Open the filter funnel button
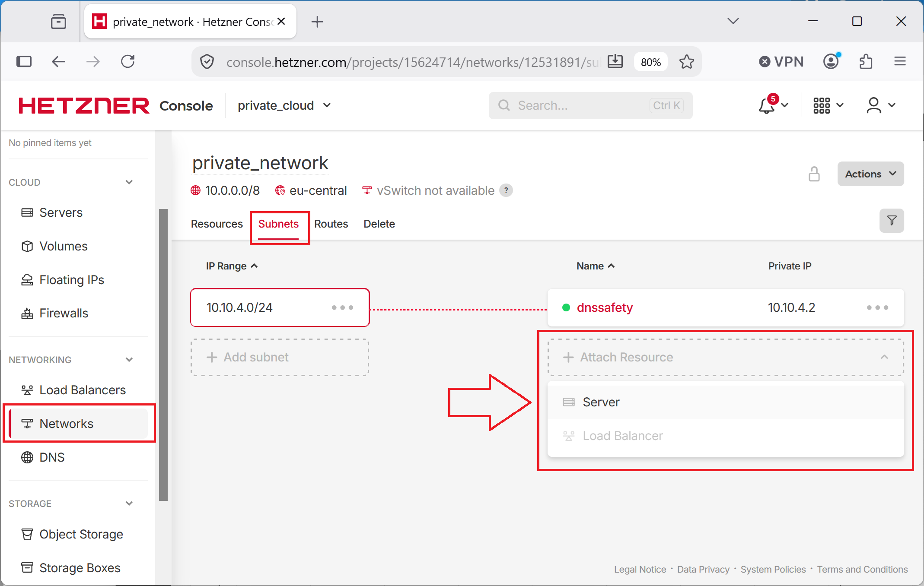This screenshot has width=924, height=586. click(x=892, y=221)
